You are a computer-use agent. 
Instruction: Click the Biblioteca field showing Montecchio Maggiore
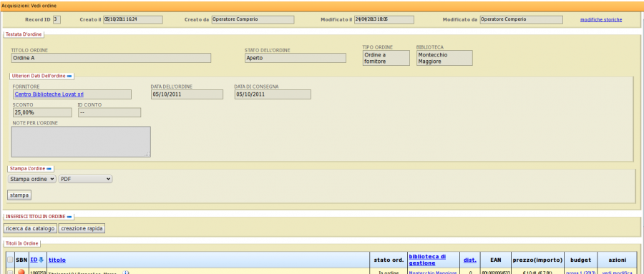pyautogui.click(x=444, y=58)
